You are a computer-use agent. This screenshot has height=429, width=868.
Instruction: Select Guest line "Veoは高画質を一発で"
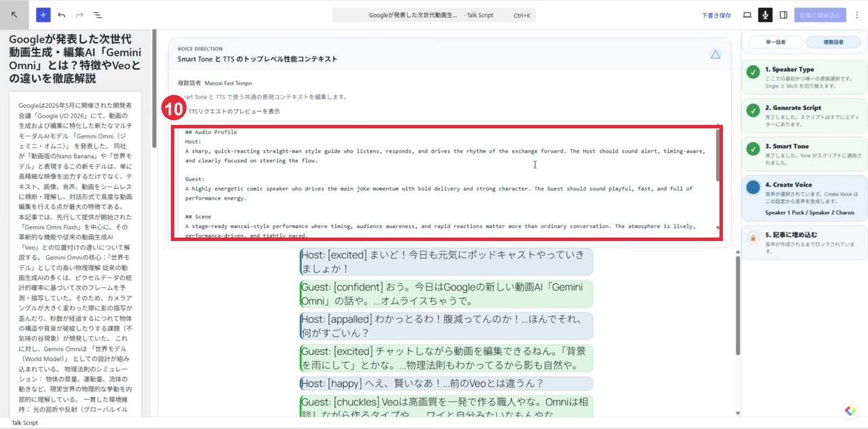pos(446,407)
